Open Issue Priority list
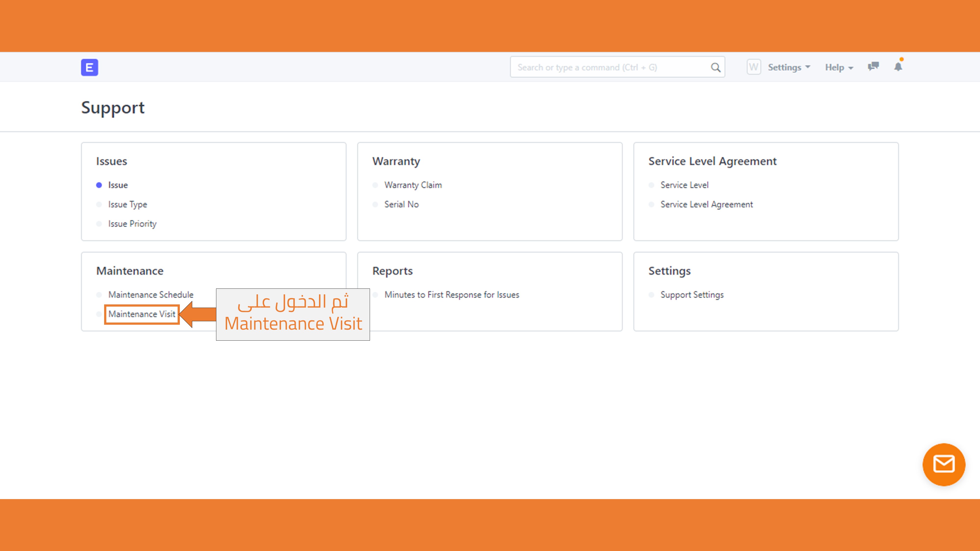The image size is (980, 551). (132, 224)
